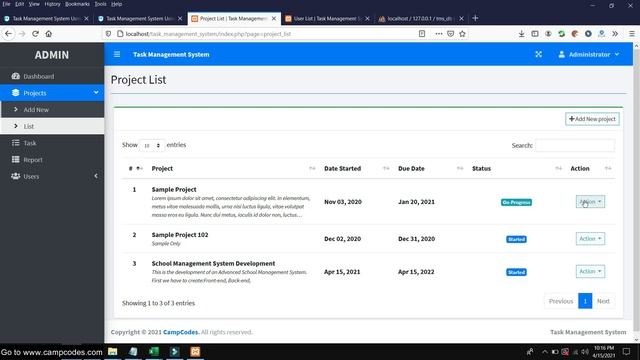Click the Users group icon
Screen dimensions: 640x360
point(16,176)
